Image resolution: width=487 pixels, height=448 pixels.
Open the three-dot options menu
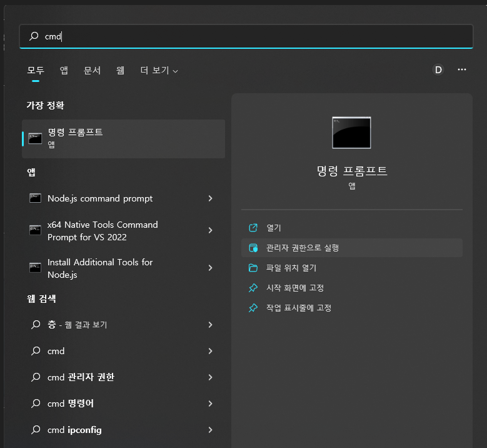click(x=462, y=69)
